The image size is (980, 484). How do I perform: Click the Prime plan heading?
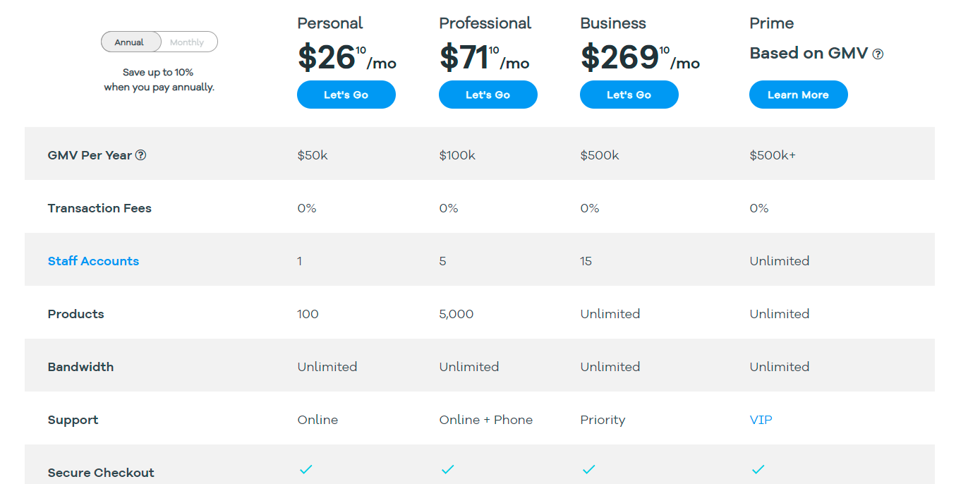[x=771, y=23]
